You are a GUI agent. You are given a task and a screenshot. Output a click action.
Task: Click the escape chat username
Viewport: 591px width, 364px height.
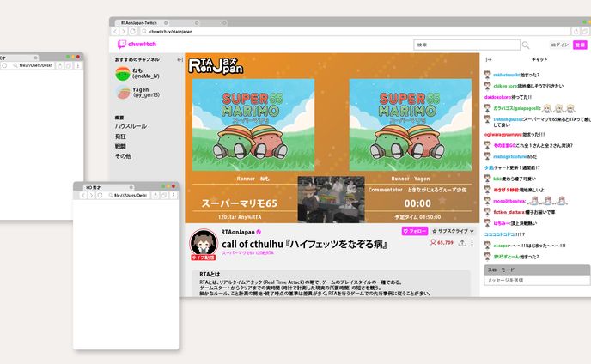(501, 246)
